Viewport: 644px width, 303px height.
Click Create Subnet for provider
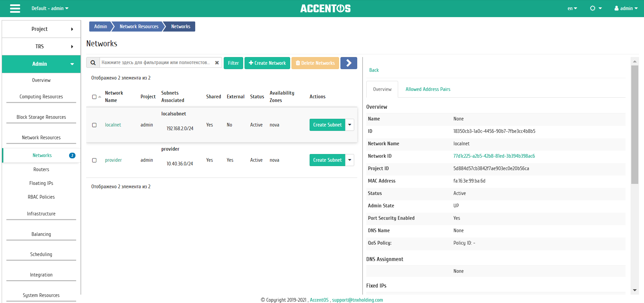point(327,160)
